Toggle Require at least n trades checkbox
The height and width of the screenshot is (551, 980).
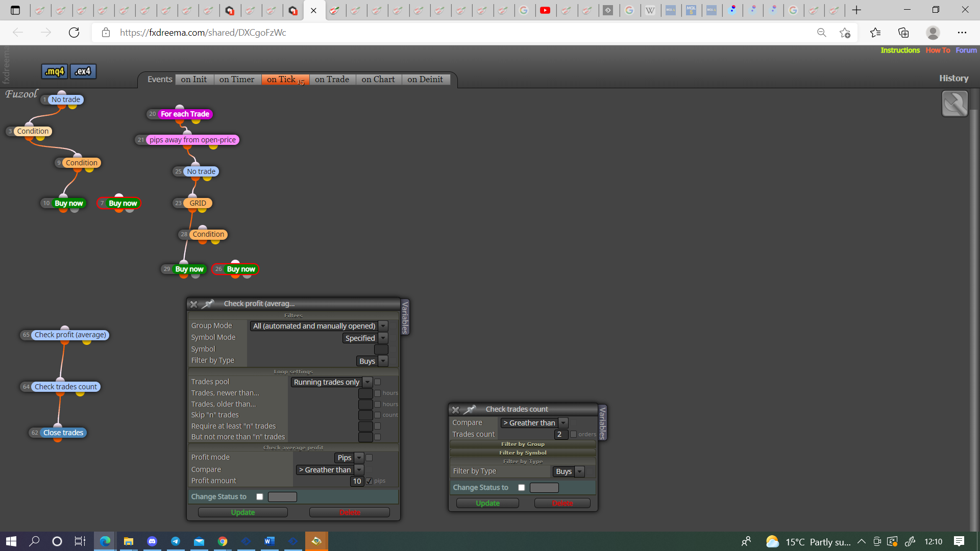378,426
